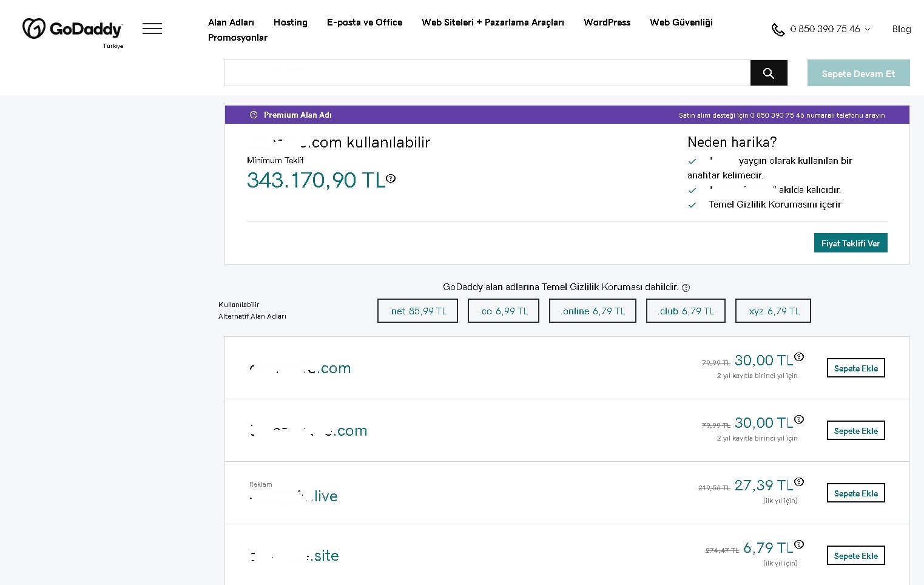Image resolution: width=924 pixels, height=585 pixels.
Task: Click Sepete Ekle for first .com domain
Action: 856,368
